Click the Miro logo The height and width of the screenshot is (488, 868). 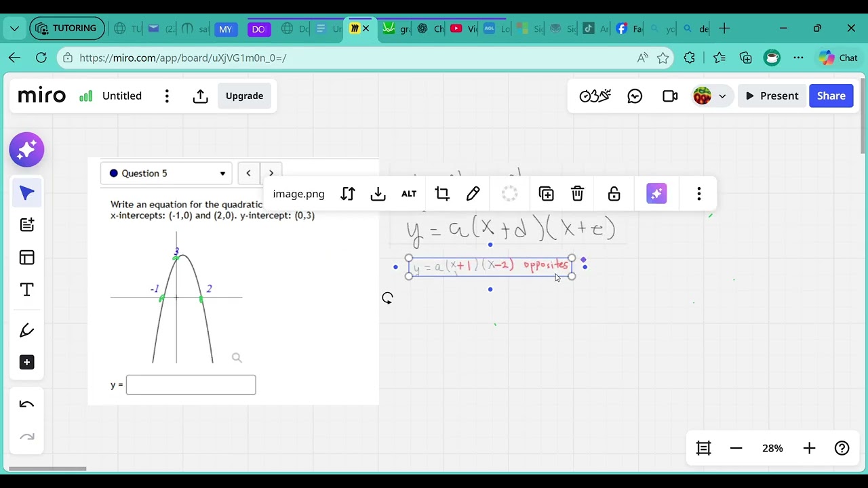coord(42,96)
